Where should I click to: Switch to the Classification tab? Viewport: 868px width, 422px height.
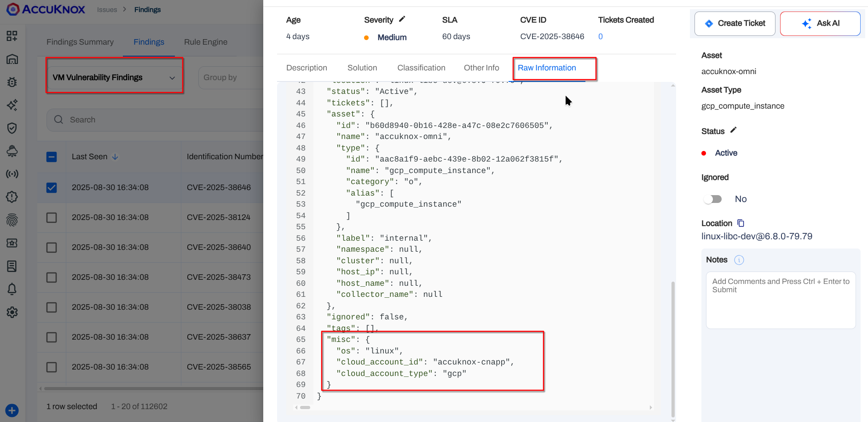421,68
